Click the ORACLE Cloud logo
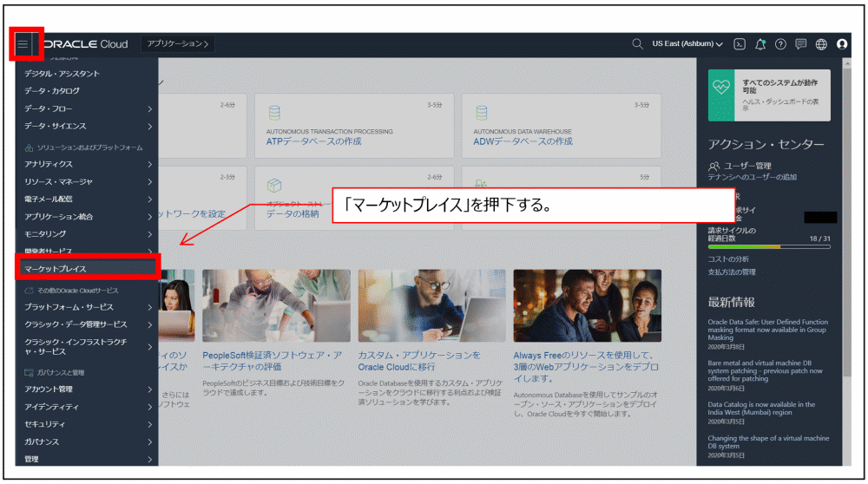This screenshot has width=868, height=484. (86, 44)
